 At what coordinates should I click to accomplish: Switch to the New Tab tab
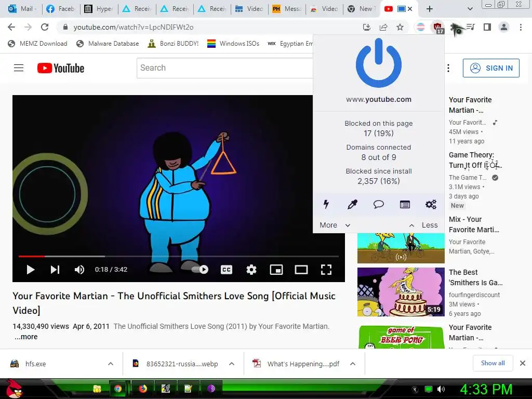pyautogui.click(x=362, y=9)
